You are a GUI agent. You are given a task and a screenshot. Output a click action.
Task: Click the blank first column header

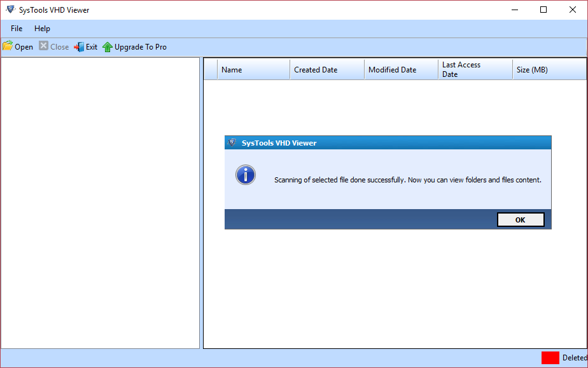[210, 70]
